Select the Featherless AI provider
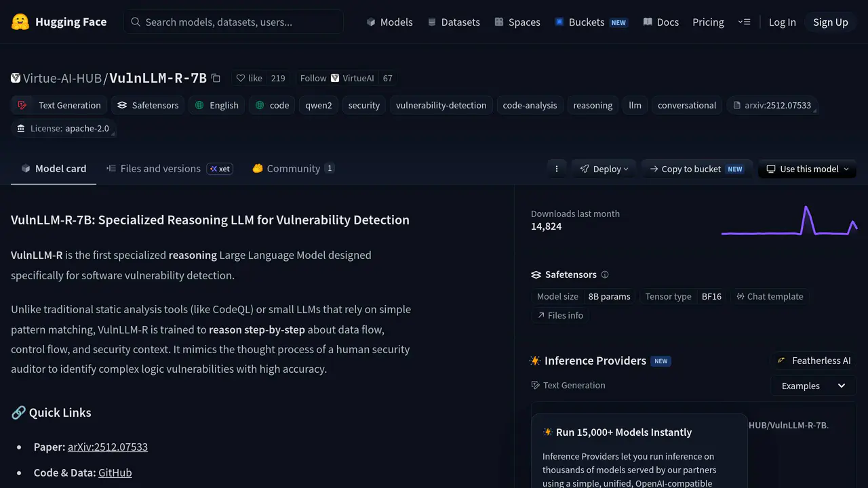 pos(814,361)
